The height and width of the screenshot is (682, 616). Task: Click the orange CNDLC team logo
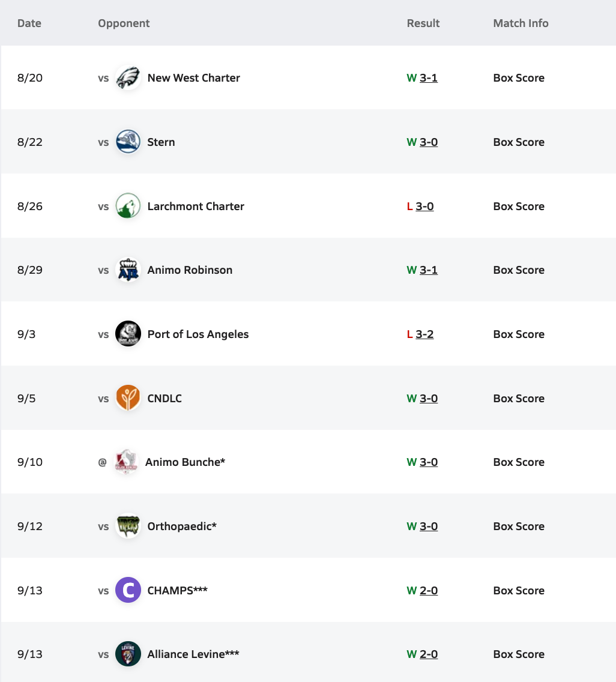pos(128,398)
